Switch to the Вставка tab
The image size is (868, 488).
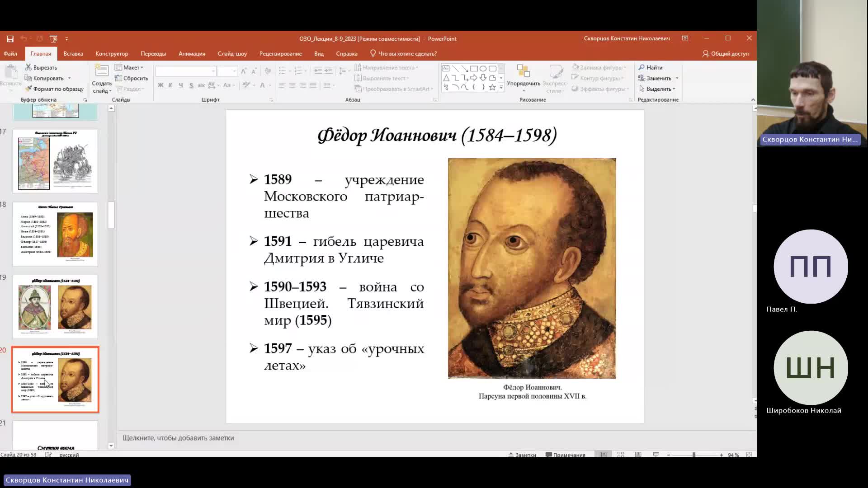click(x=73, y=54)
